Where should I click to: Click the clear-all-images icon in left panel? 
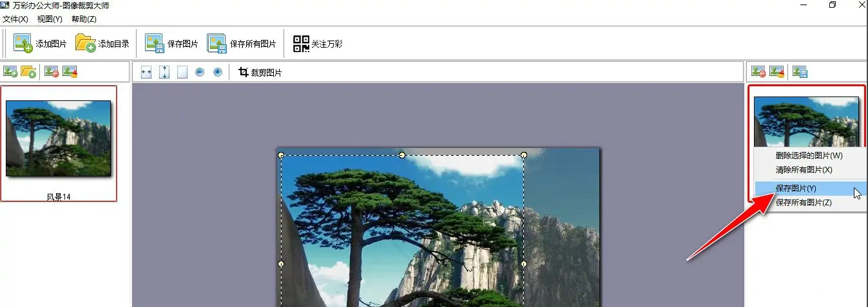pos(70,72)
